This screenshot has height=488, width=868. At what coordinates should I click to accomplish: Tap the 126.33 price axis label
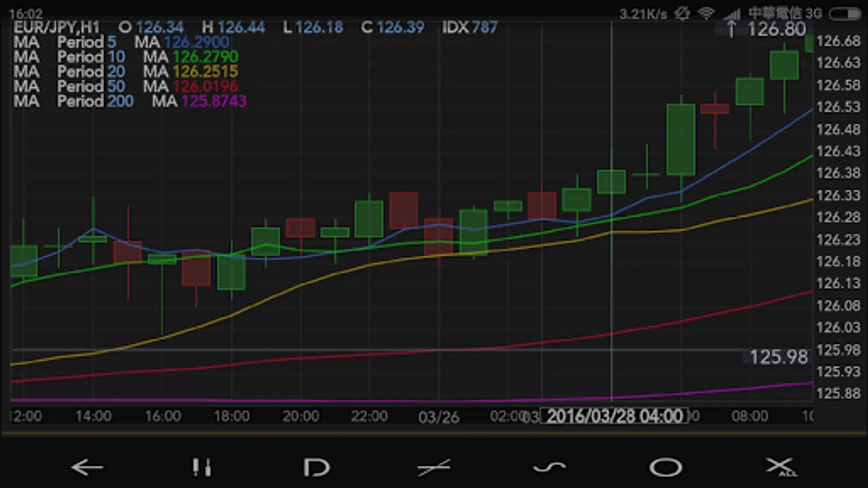pos(838,195)
